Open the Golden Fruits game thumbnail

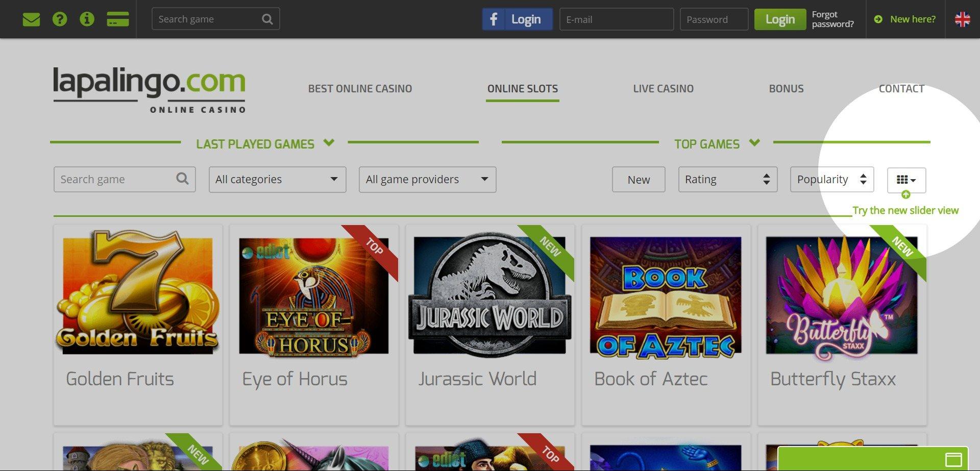[138, 293]
